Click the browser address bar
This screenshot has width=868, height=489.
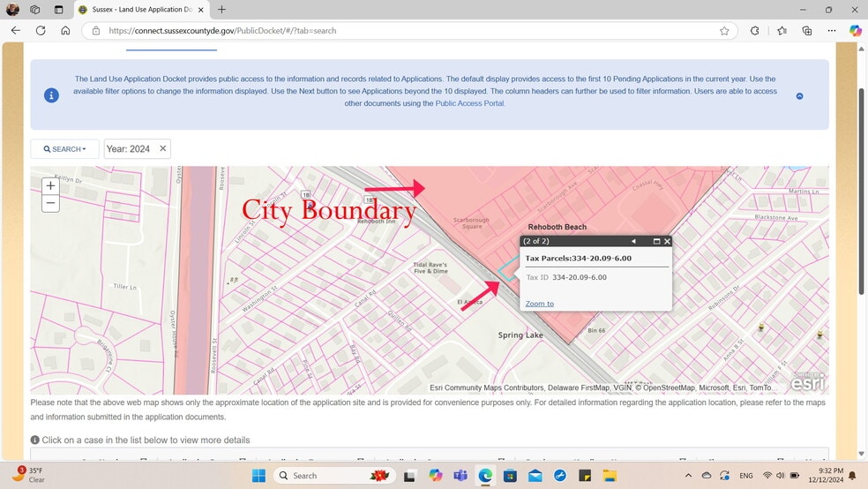pyautogui.click(x=397, y=30)
